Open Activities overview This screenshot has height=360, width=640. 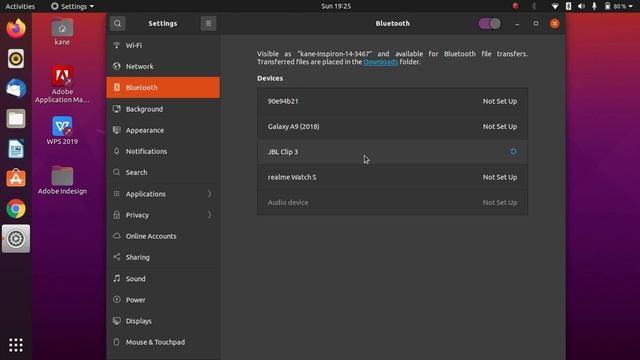point(20,6)
